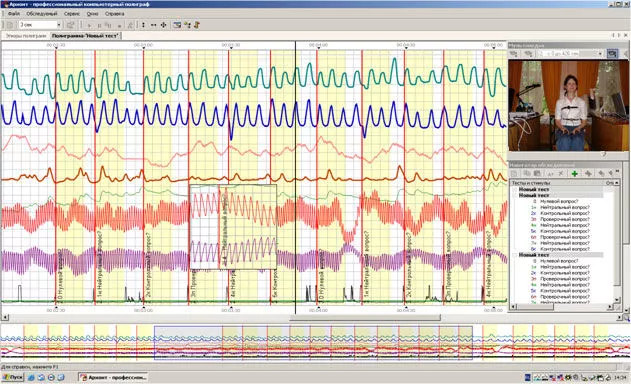The image size is (631, 384).
Task: Click the window layout icon in toolbar
Action: tap(177, 25)
